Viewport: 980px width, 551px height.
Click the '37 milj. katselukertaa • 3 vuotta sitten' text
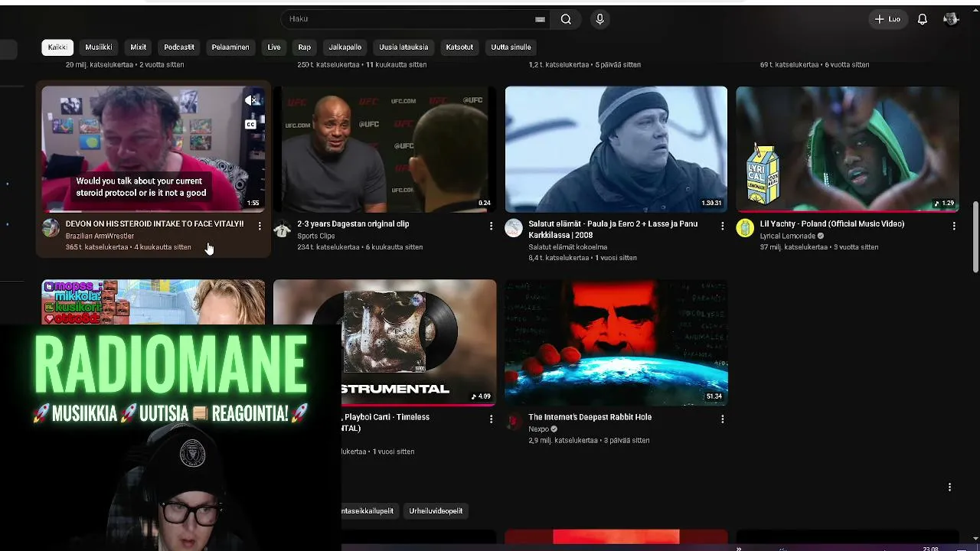coord(819,247)
